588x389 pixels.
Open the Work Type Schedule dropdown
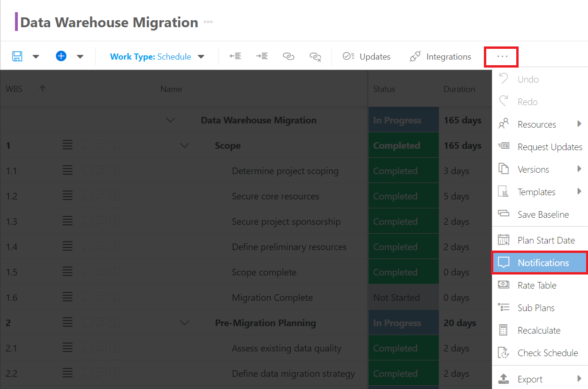[157, 57]
